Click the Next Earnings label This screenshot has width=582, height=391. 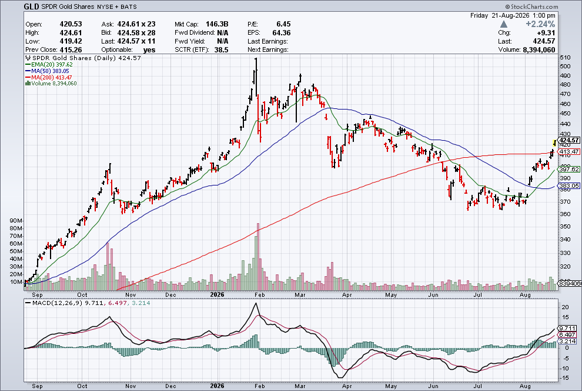[x=268, y=50]
